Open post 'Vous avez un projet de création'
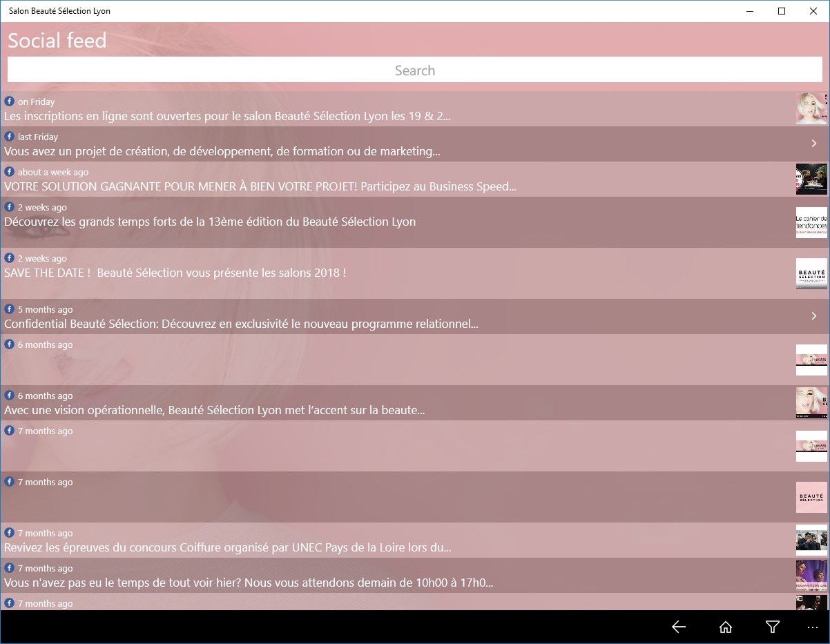Viewport: 830px width, 644px height. (415, 144)
